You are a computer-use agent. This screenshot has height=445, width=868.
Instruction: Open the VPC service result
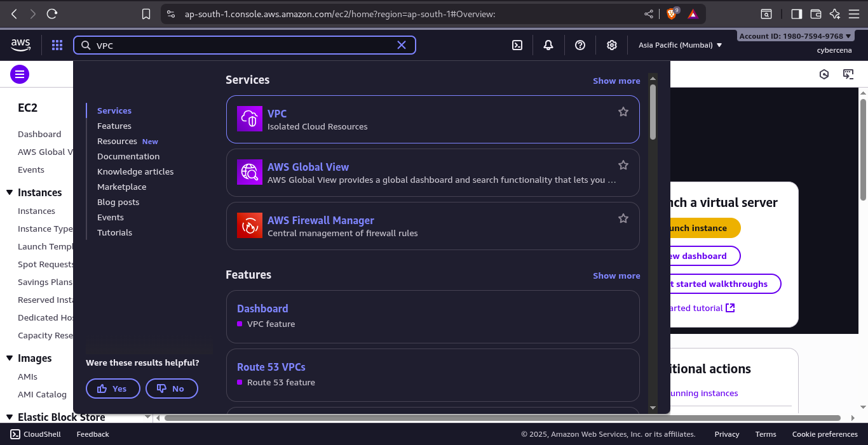click(x=277, y=114)
